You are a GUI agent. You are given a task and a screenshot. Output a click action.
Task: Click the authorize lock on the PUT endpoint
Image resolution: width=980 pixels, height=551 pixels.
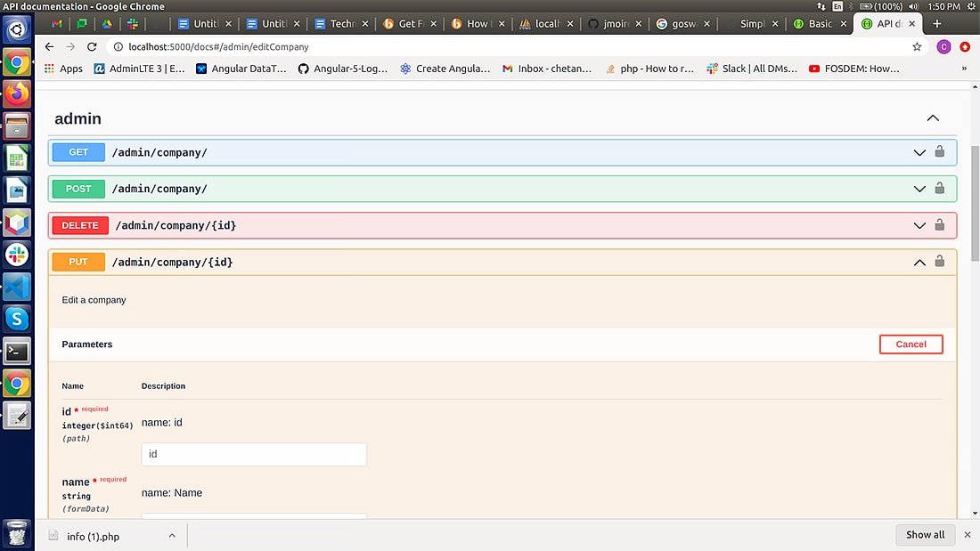coord(940,262)
